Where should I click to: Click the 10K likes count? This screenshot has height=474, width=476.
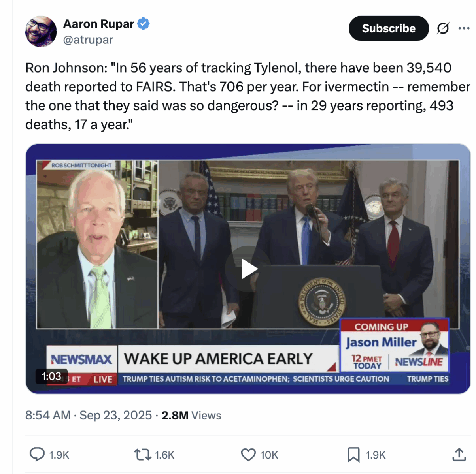coord(269,455)
